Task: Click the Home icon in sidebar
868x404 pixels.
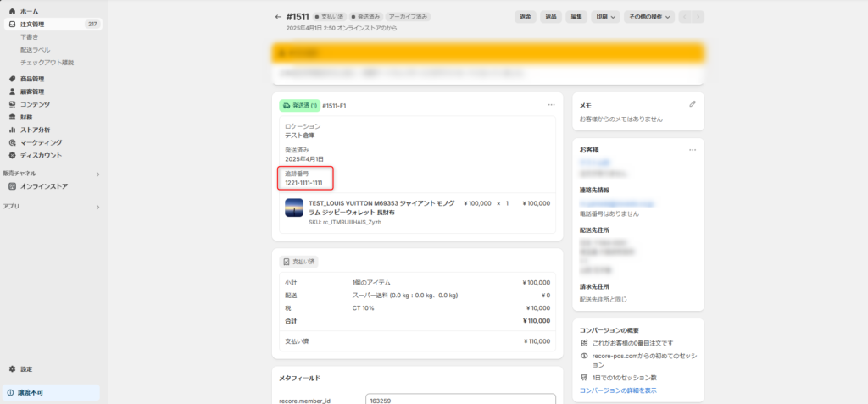Action: 12,12
